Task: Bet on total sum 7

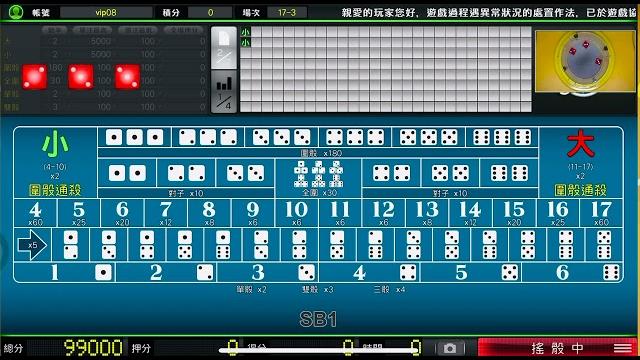Action: pos(165,213)
